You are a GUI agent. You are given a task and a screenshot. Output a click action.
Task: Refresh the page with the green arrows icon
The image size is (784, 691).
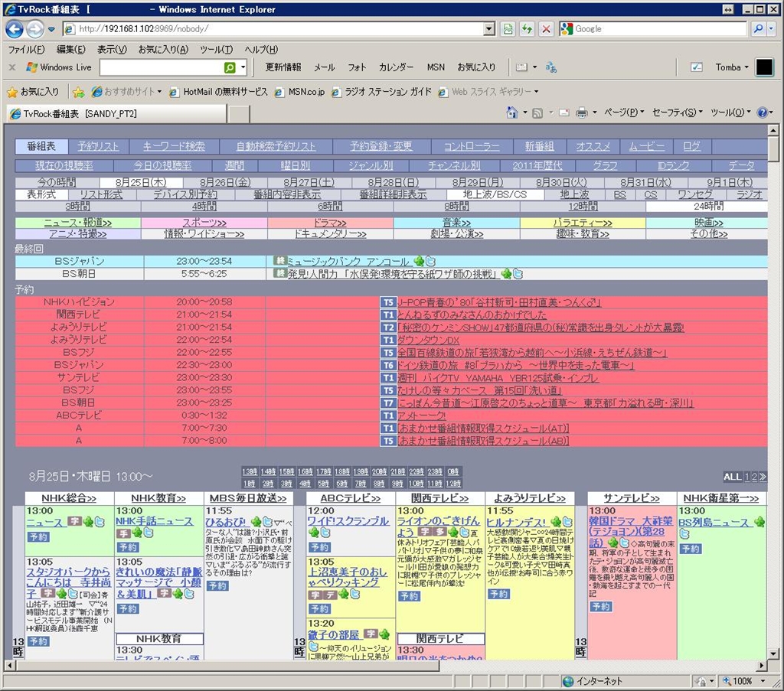527,29
